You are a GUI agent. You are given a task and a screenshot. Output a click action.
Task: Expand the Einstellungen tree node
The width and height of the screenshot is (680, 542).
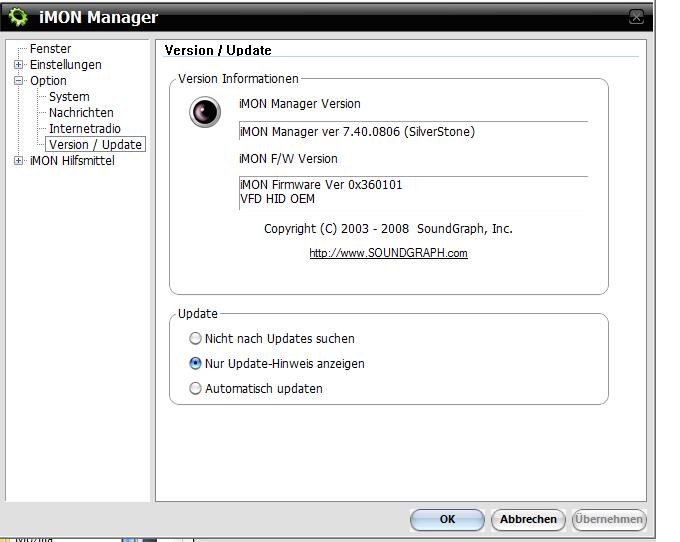point(18,65)
